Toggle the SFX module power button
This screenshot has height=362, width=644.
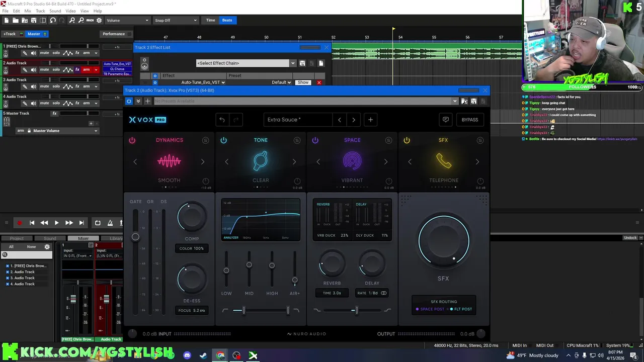click(x=407, y=140)
